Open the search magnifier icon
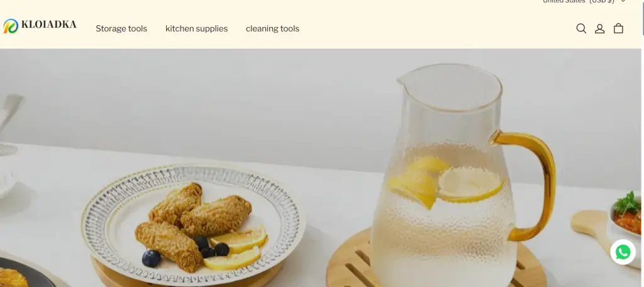Viewport: 644px width, 287px height. pyautogui.click(x=581, y=28)
